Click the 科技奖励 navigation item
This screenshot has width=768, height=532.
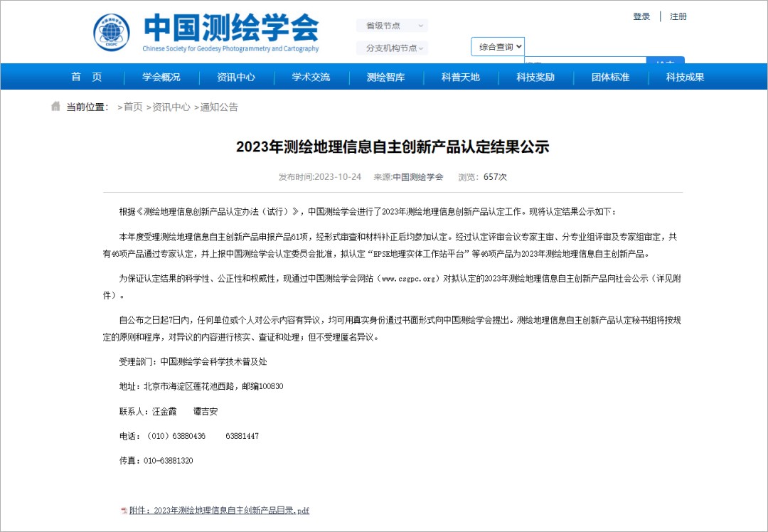click(535, 76)
